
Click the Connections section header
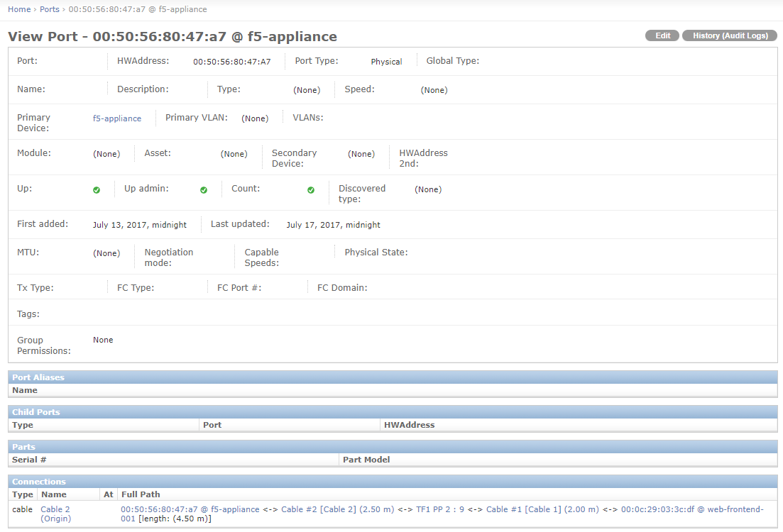pos(39,482)
